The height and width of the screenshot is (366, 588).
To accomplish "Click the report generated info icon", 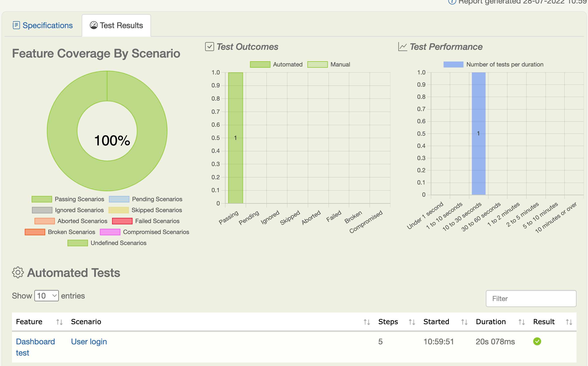I will (x=452, y=2).
